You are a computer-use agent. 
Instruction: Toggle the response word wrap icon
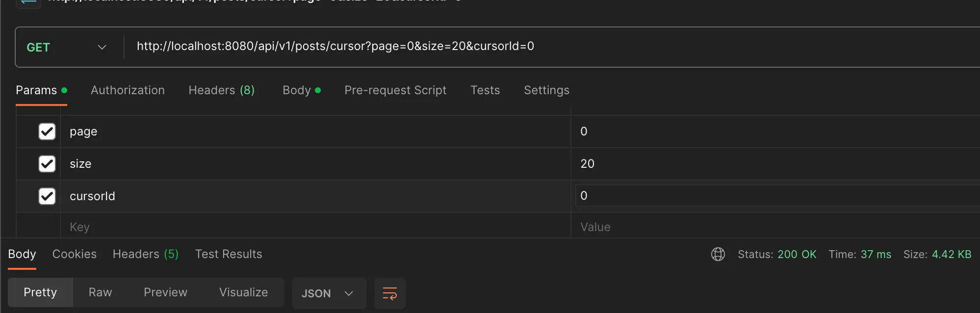[389, 293]
